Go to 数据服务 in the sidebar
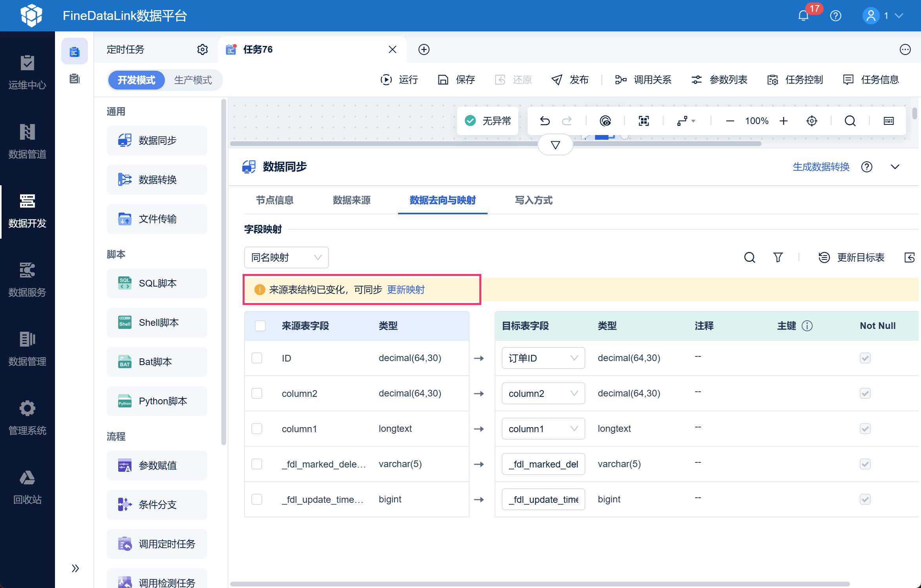 click(x=27, y=280)
